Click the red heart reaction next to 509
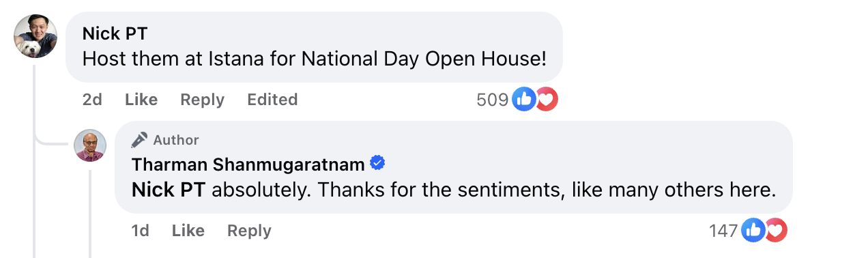The width and height of the screenshot is (868, 258). tap(546, 100)
